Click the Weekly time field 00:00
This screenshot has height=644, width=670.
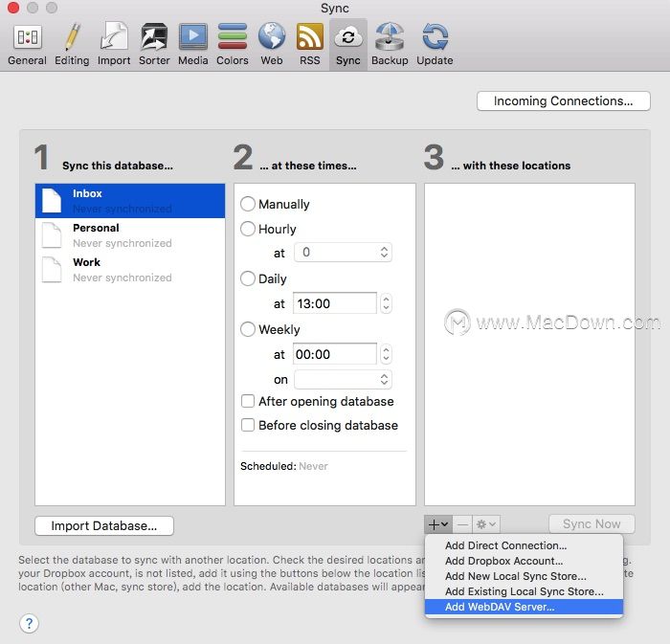[335, 354]
